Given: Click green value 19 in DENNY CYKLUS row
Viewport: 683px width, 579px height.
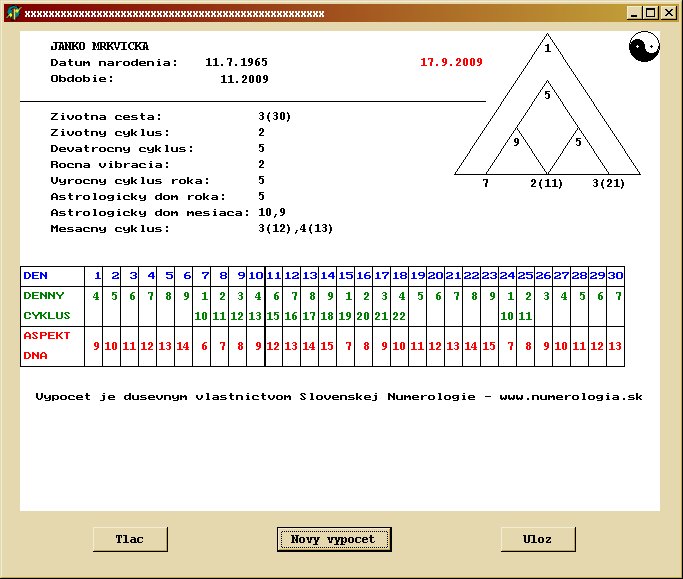Looking at the screenshot, I should 345,316.
